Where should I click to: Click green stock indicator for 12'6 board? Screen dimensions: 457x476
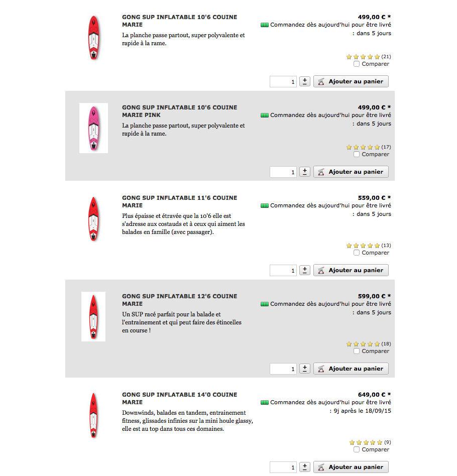click(x=265, y=304)
